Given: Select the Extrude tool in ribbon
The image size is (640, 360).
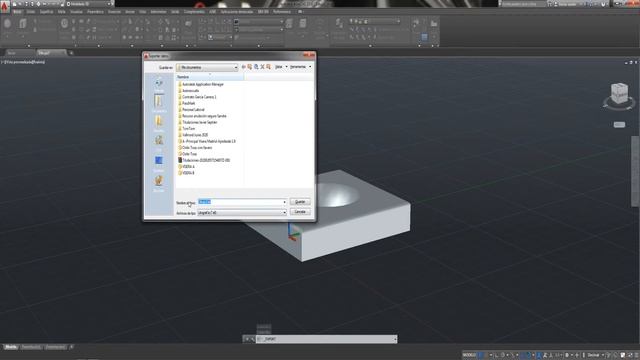Looking at the screenshot, I should click(23, 24).
